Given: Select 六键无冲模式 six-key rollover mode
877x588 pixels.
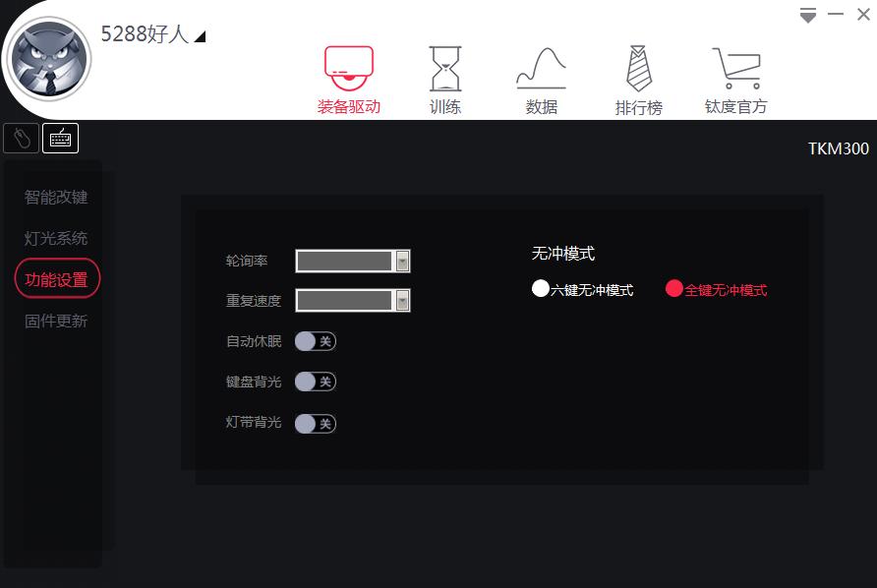Looking at the screenshot, I should 541,289.
